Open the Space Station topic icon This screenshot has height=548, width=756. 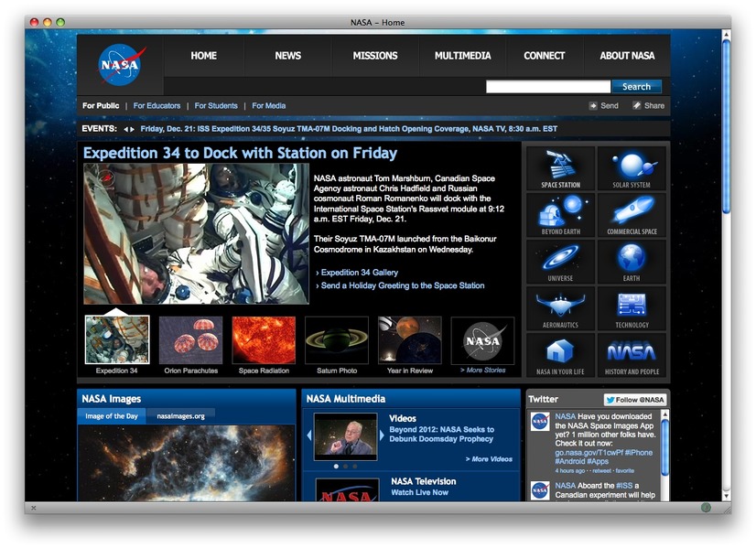coord(560,168)
